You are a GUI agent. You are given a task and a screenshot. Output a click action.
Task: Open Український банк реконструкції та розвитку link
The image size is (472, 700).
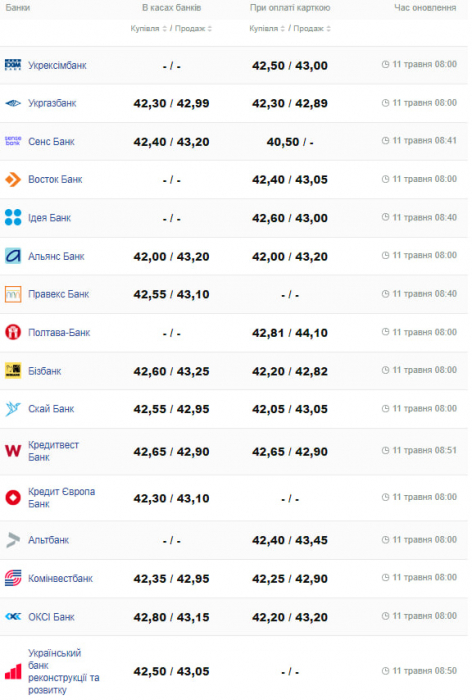point(64,671)
